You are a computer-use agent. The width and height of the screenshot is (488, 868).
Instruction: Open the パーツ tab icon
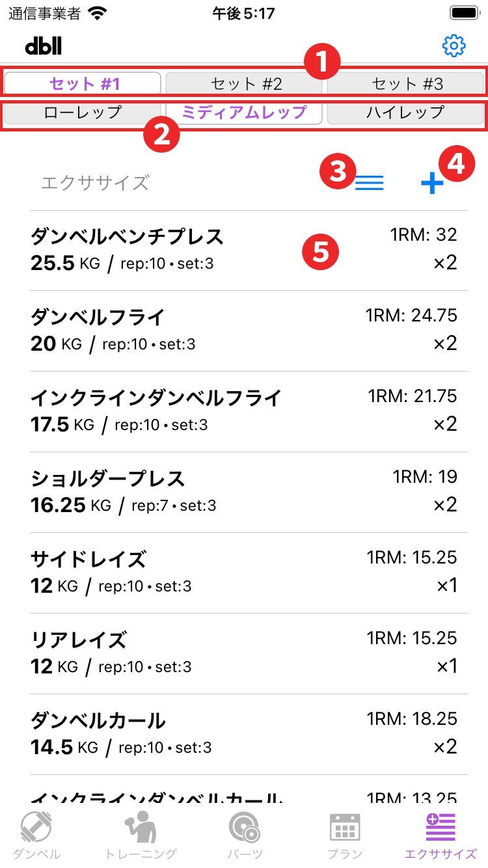[245, 828]
